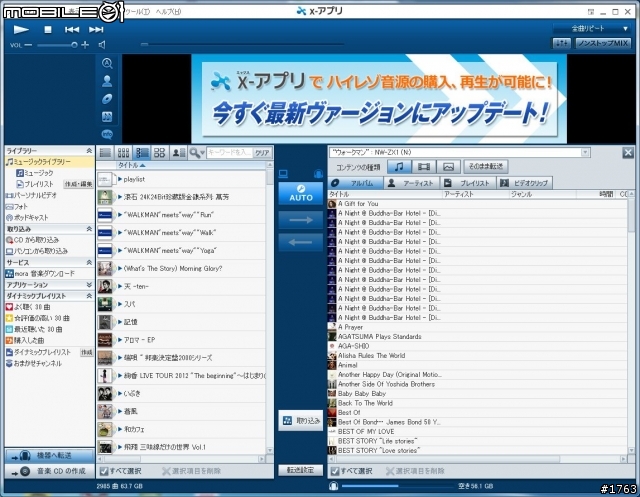
Task: Collapse the サービス section
Action: [x=89, y=262]
